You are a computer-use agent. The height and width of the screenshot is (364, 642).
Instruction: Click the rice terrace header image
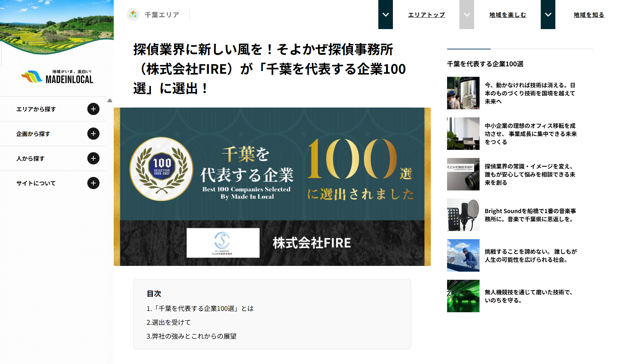pyautogui.click(x=57, y=27)
